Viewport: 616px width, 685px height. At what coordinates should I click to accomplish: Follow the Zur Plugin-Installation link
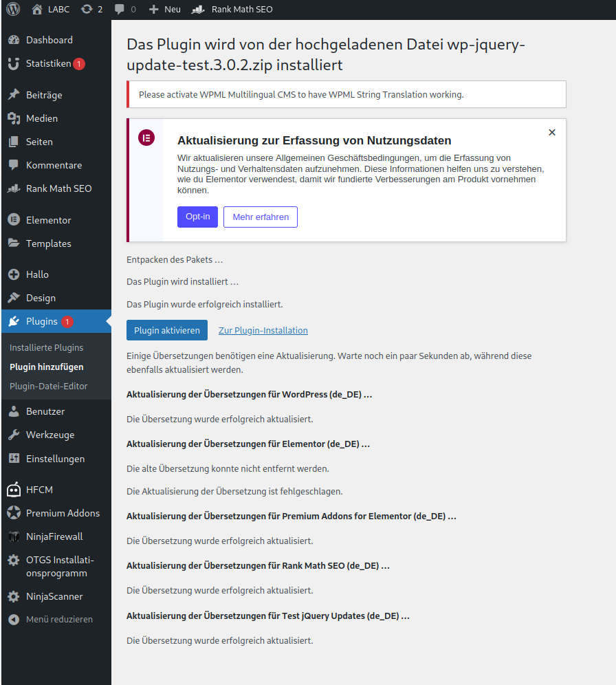coord(263,331)
